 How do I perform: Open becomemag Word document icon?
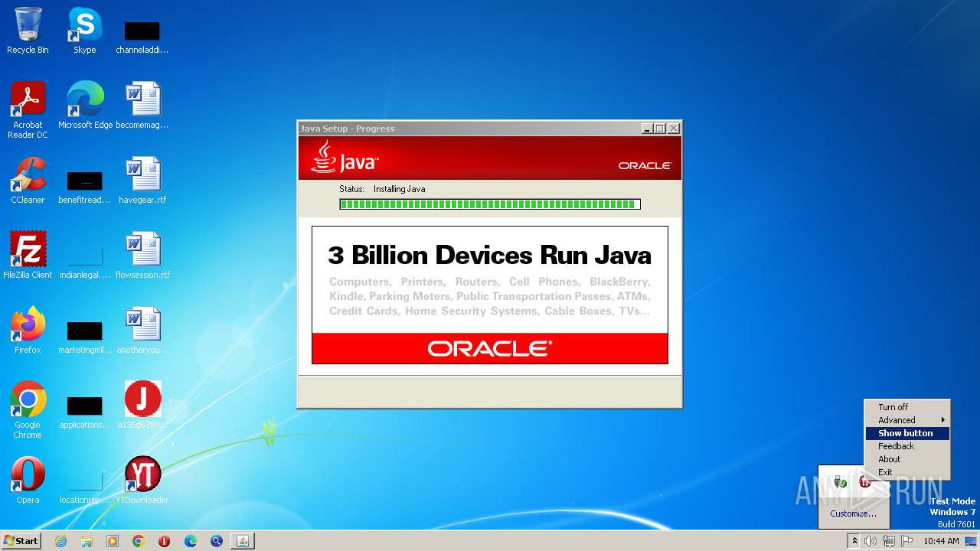coord(142,105)
